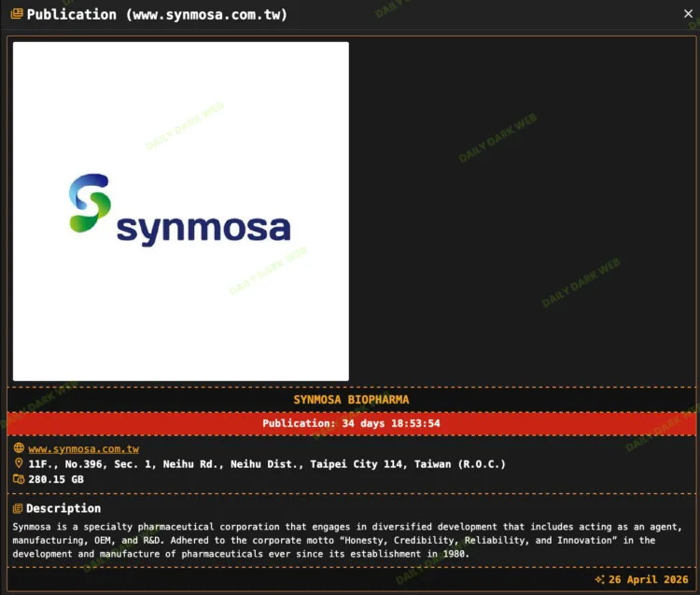Viewport: 700px width, 595px height.
Task: Click the globe icon next to website
Action: 19,448
